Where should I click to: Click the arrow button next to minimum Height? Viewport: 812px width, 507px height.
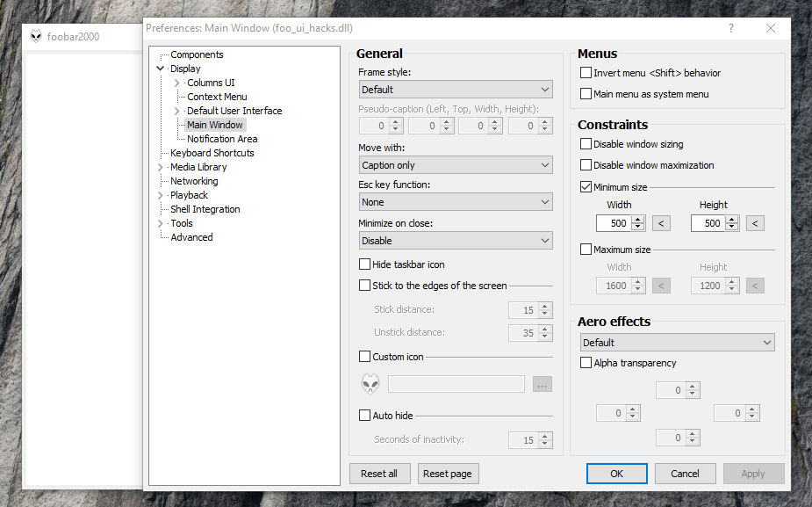[755, 223]
